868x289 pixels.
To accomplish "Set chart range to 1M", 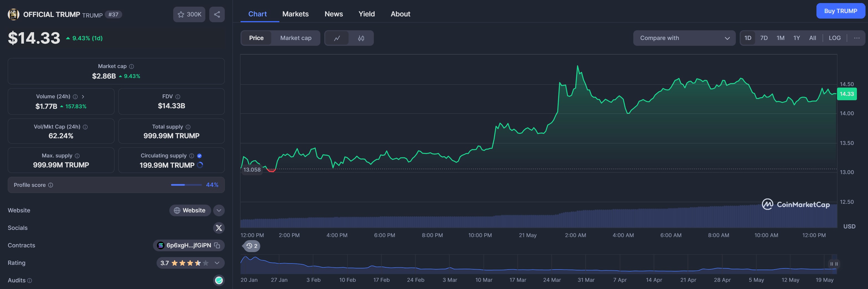I will click(x=780, y=38).
